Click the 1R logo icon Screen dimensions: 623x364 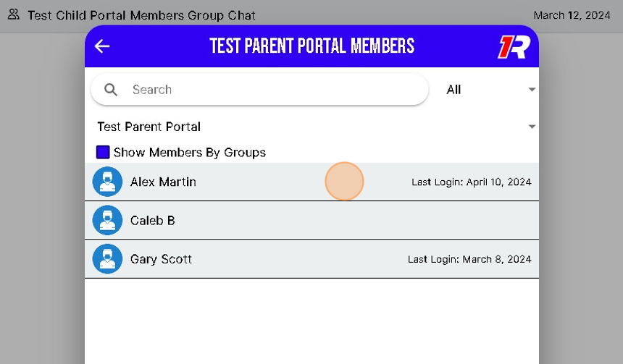tap(514, 46)
